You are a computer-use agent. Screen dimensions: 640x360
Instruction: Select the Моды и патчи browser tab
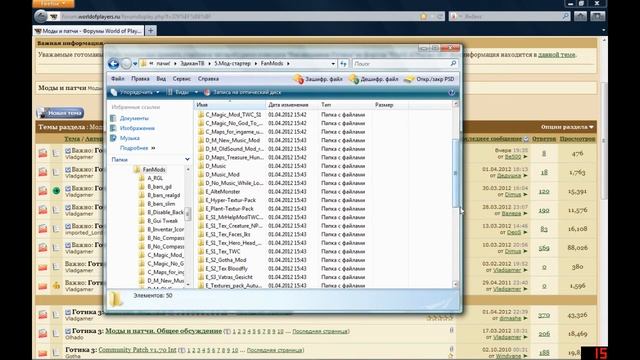pyautogui.click(x=89, y=31)
